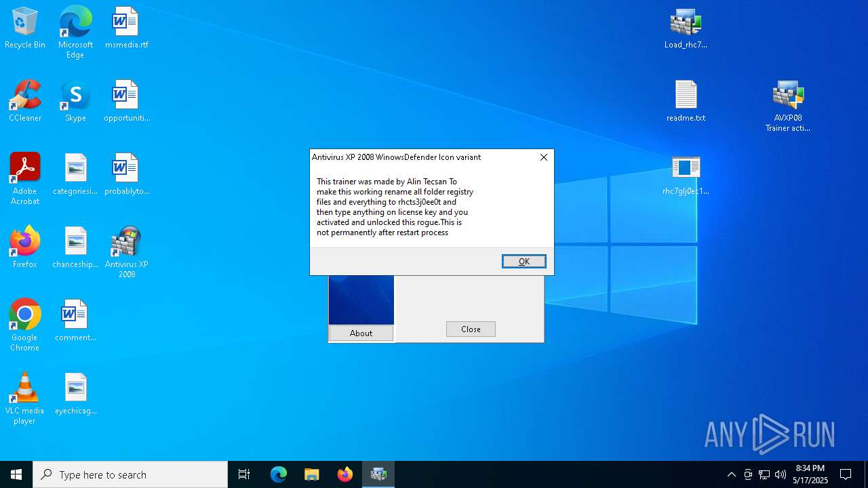Screen dimensions: 868x488
Task: Close the Antivirus XP 2008 message dialog
Action: [x=543, y=157]
